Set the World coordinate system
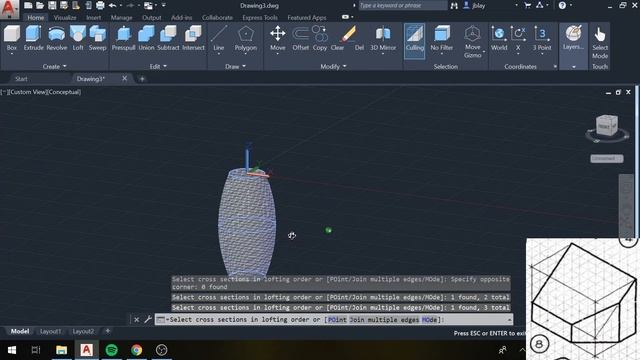Viewport: 640px width, 360px height. click(499, 38)
